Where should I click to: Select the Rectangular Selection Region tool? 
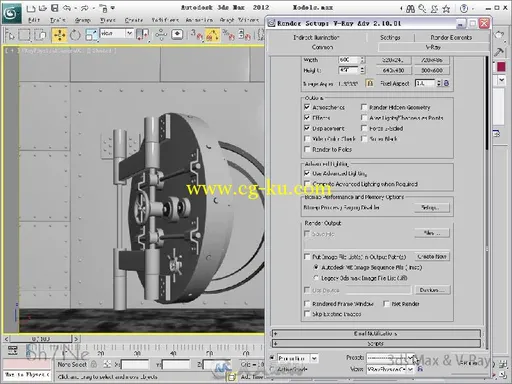25,35
